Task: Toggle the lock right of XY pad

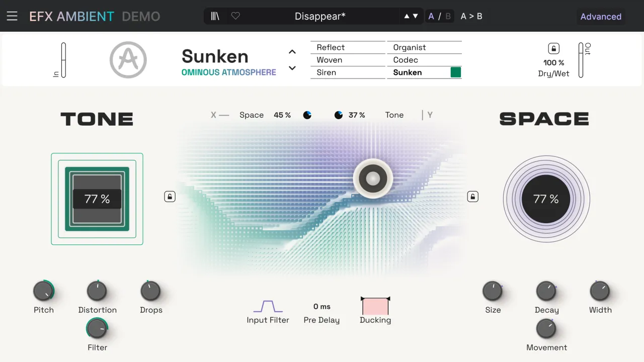Action: [473, 197]
